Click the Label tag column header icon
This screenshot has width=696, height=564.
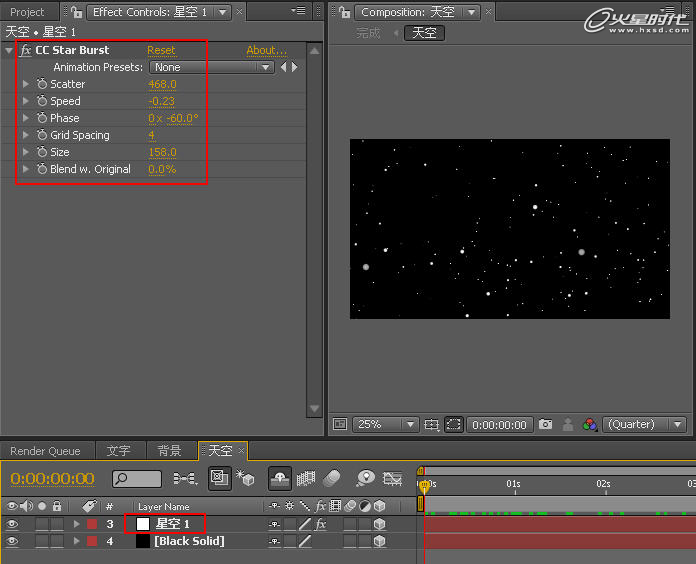[x=89, y=506]
